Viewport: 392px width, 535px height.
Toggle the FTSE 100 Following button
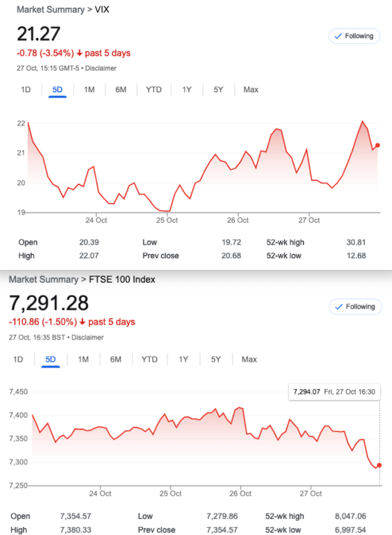pyautogui.click(x=355, y=307)
